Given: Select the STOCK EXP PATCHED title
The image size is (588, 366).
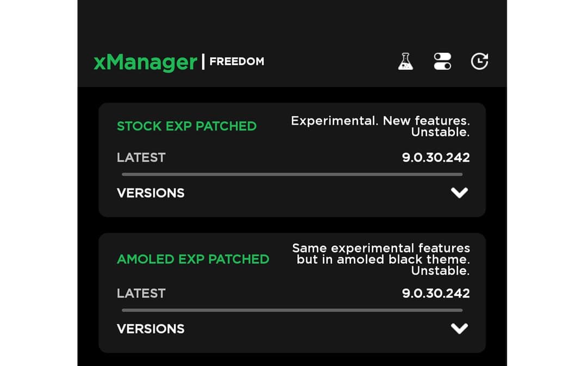Looking at the screenshot, I should point(187,126).
